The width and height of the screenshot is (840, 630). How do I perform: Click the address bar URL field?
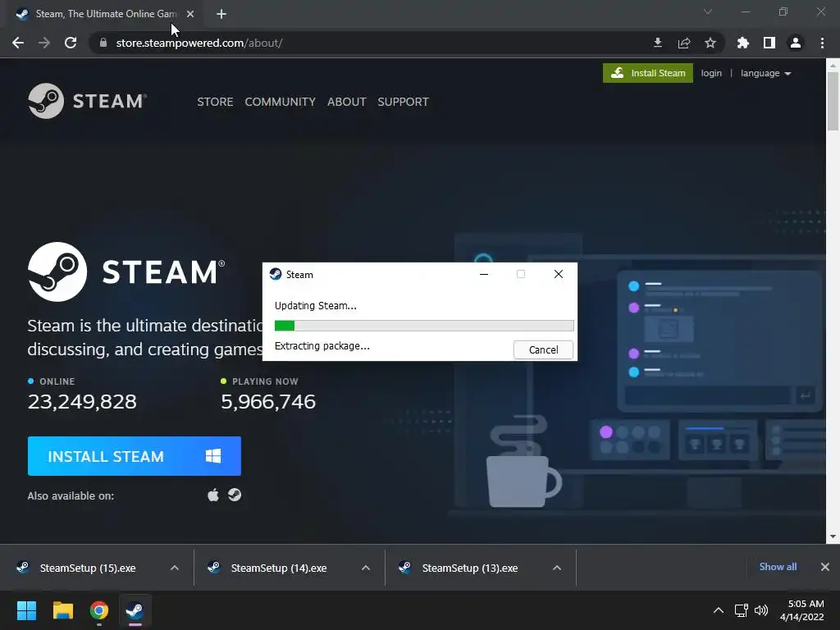tap(368, 43)
